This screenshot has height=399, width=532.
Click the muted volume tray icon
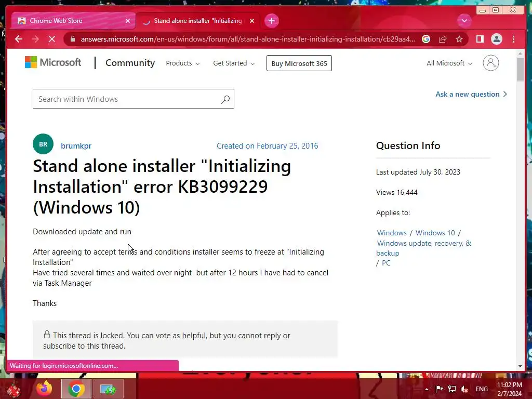(464, 389)
